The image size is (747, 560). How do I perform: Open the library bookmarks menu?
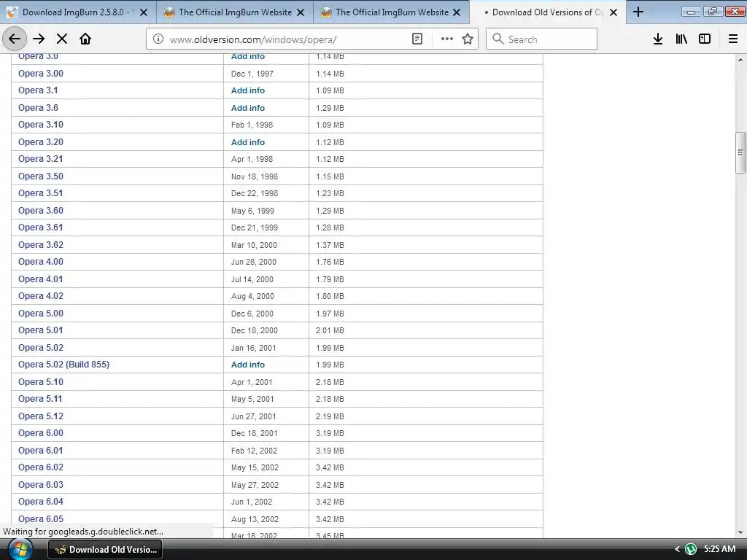pyautogui.click(x=681, y=39)
